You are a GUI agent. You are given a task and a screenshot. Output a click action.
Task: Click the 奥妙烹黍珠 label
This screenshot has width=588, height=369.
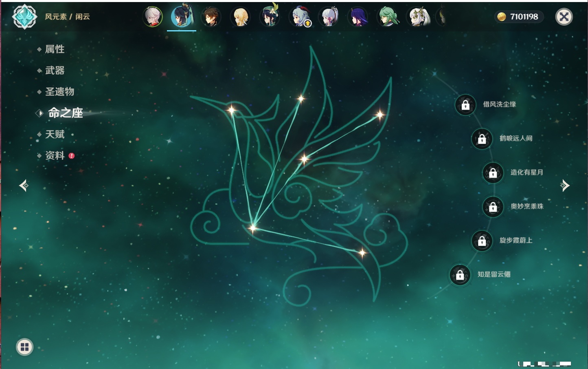pyautogui.click(x=527, y=206)
